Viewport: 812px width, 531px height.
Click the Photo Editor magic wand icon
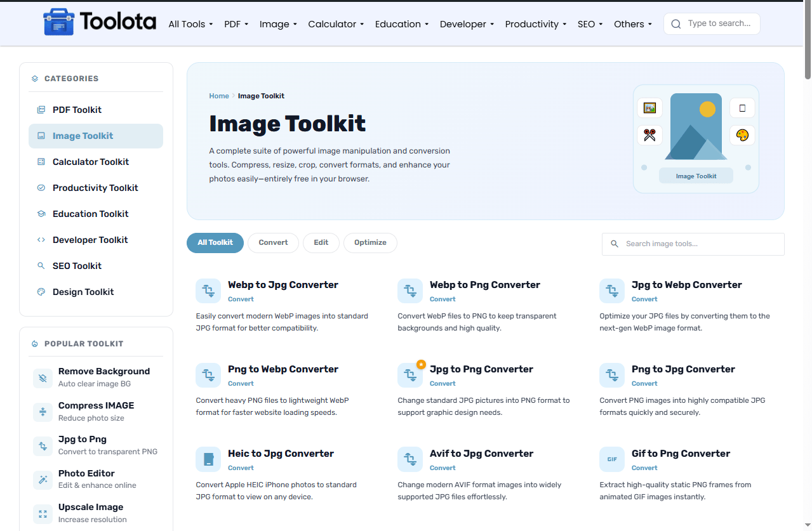pyautogui.click(x=43, y=480)
